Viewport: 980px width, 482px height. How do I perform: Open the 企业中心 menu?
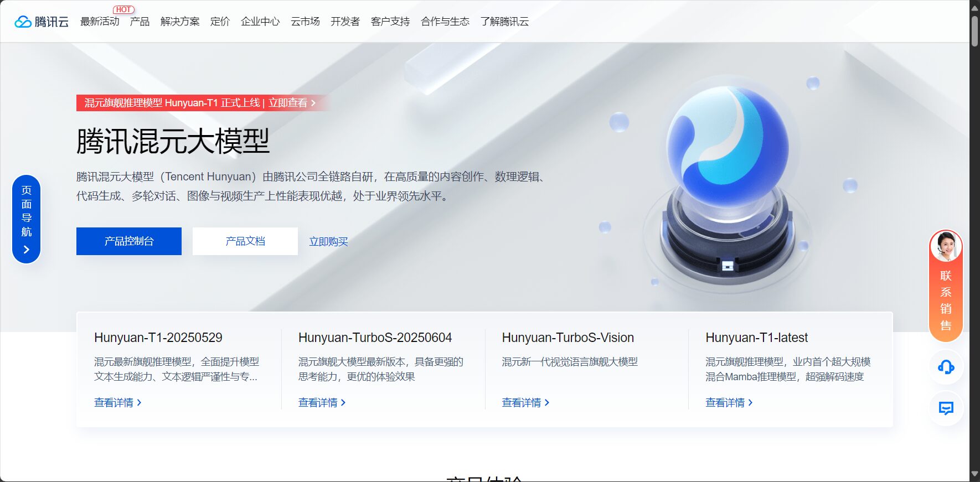[x=260, y=22]
